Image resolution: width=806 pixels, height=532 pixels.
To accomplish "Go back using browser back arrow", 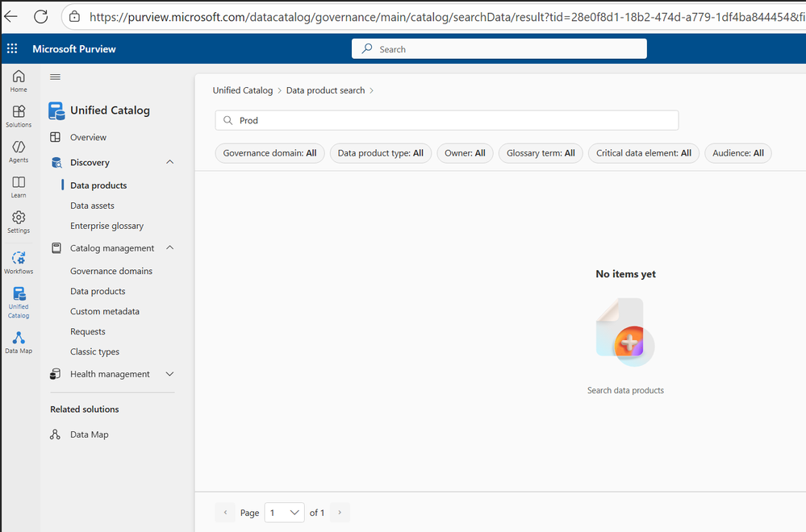I will point(10,16).
